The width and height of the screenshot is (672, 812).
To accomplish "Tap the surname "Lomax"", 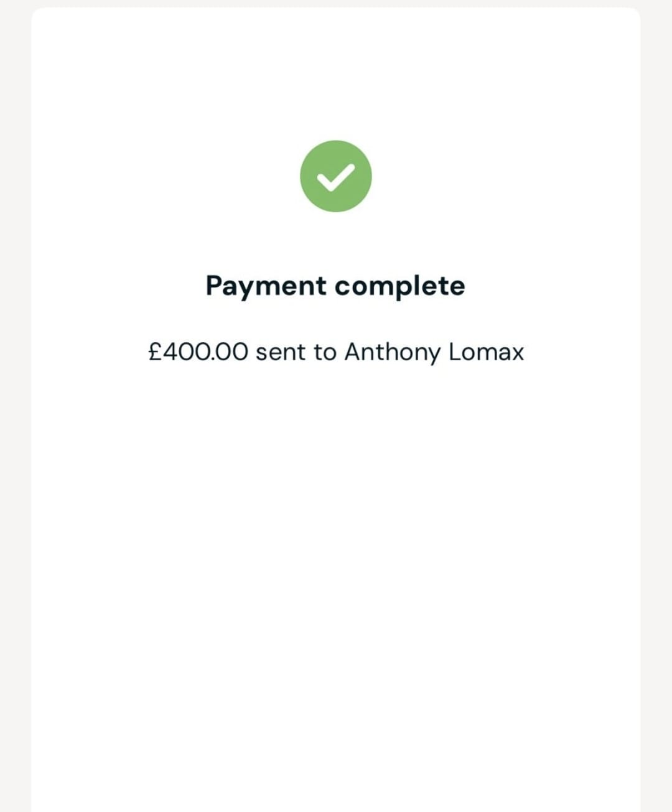I will tap(486, 352).
